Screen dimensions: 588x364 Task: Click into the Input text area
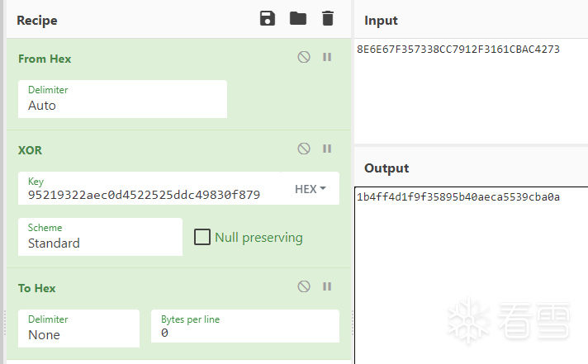coord(471,91)
